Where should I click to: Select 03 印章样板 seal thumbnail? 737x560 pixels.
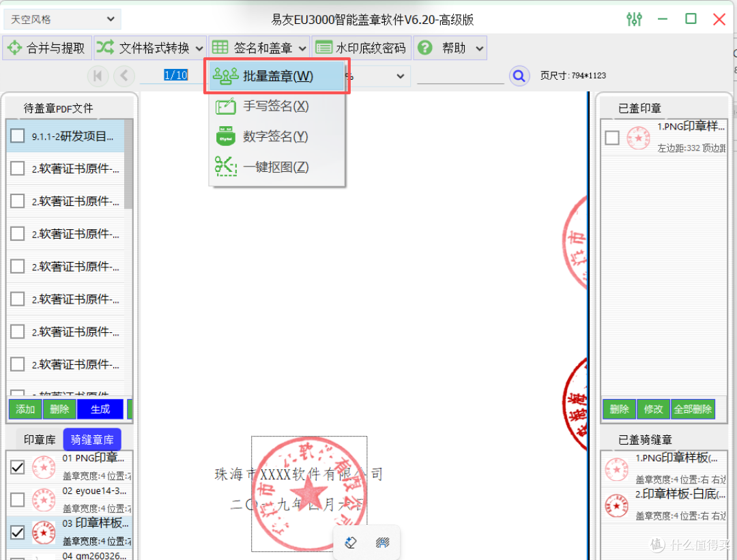(44, 532)
